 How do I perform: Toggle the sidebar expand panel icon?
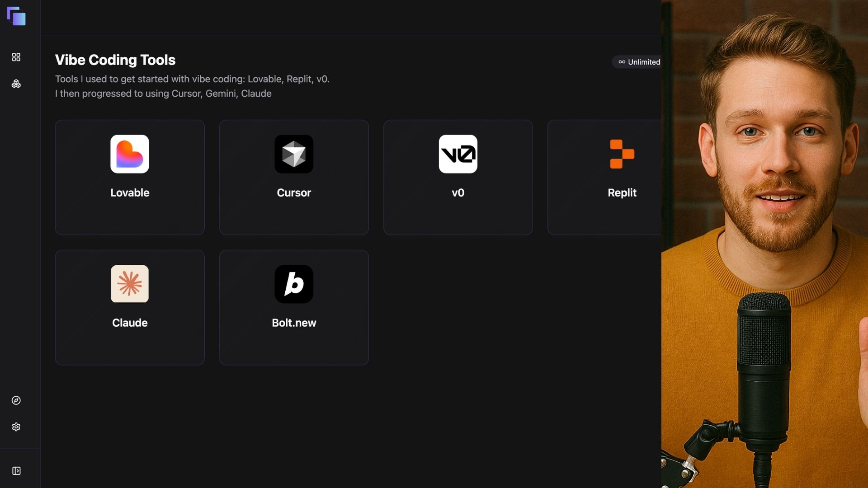(x=16, y=471)
